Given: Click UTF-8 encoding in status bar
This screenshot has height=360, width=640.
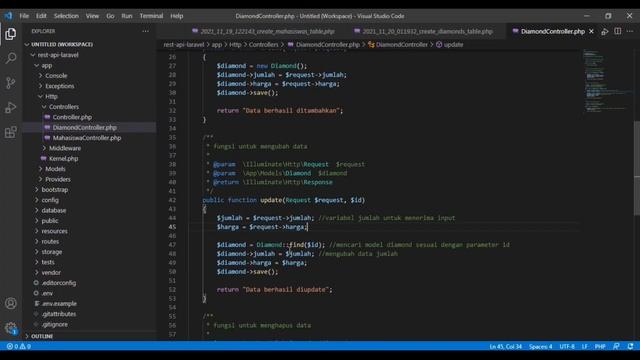Looking at the screenshot, I should pyautogui.click(x=567, y=347).
